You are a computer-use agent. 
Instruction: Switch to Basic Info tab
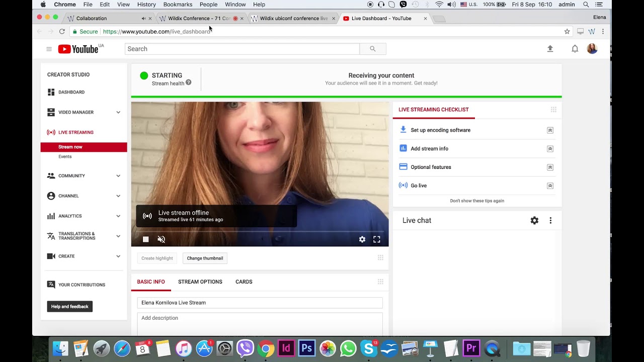click(x=151, y=282)
